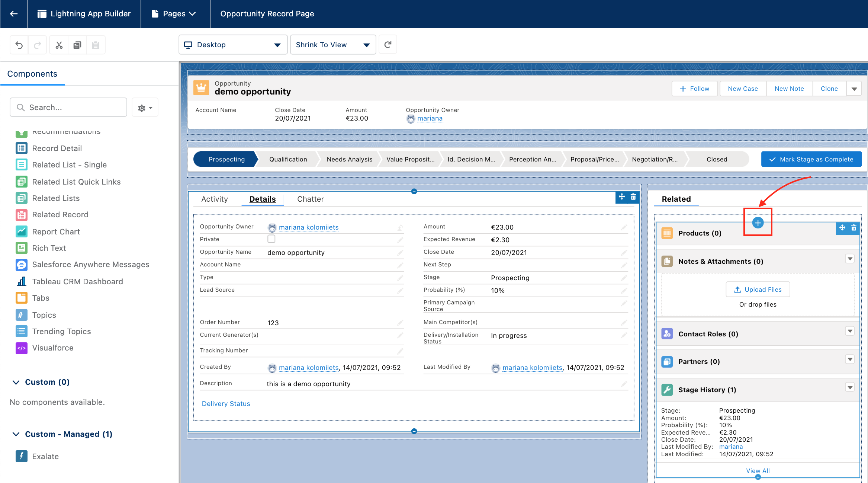
Task: Click the move icon on Products component
Action: (x=842, y=228)
